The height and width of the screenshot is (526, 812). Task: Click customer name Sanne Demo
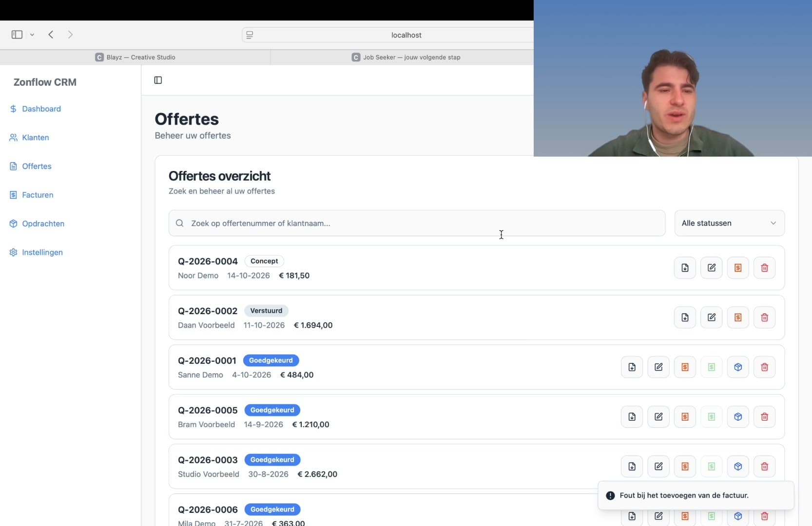200,375
